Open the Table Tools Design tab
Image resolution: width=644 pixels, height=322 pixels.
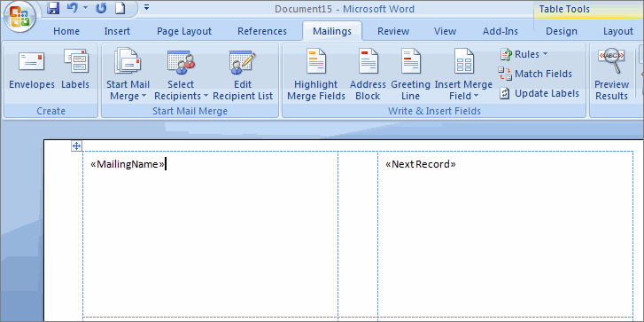point(562,31)
